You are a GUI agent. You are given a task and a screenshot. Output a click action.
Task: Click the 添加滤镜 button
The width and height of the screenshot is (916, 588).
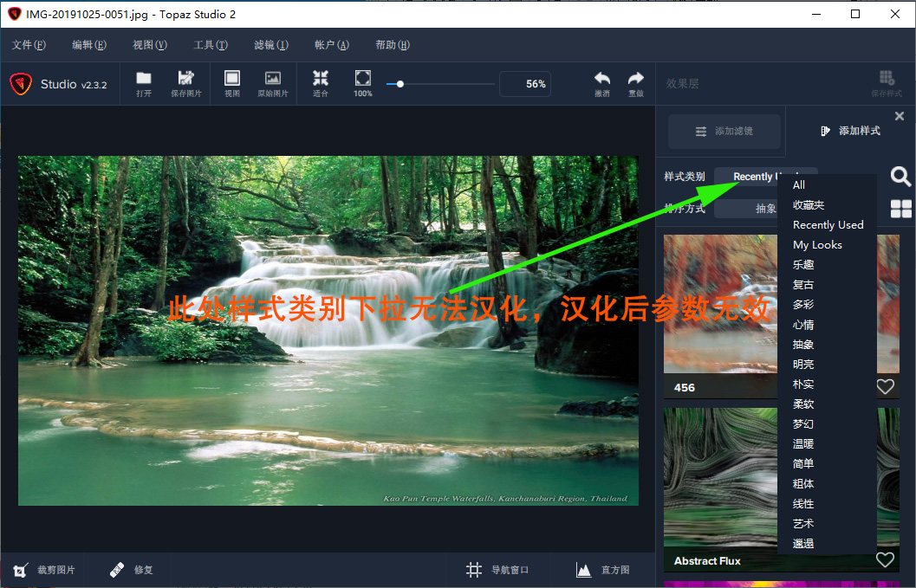[x=724, y=131]
